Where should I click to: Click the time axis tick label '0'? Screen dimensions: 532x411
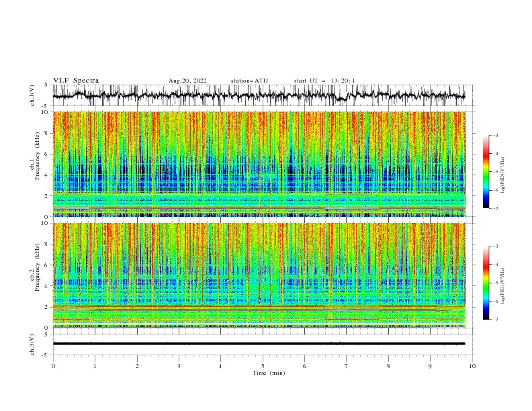tap(53, 366)
